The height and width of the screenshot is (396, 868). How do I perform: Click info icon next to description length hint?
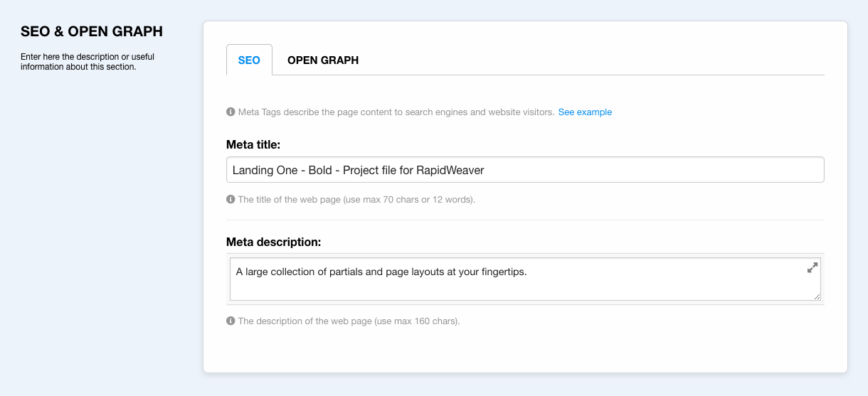click(x=231, y=321)
